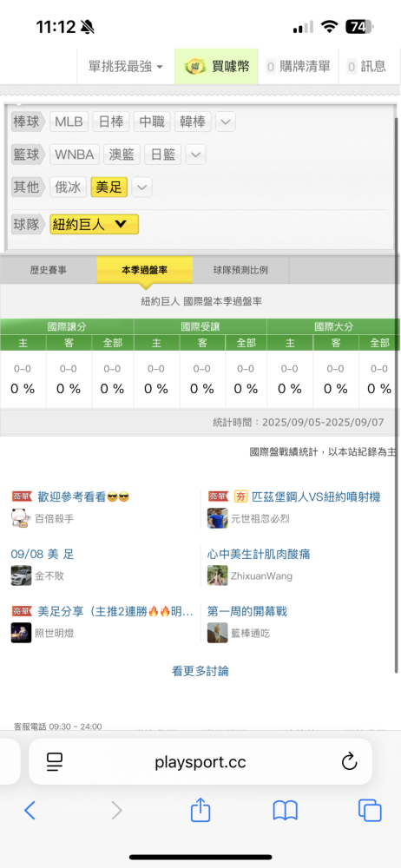Open the page reader menu icon
This screenshot has width=401, height=868.
55,762
